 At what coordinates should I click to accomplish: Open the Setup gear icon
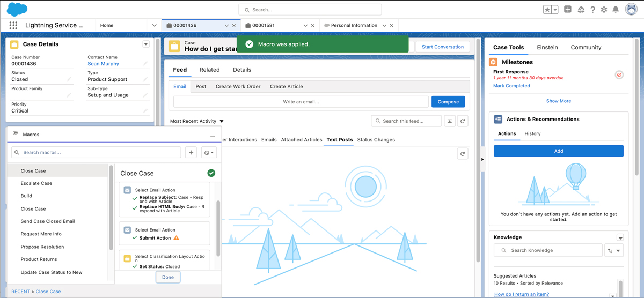click(x=604, y=10)
